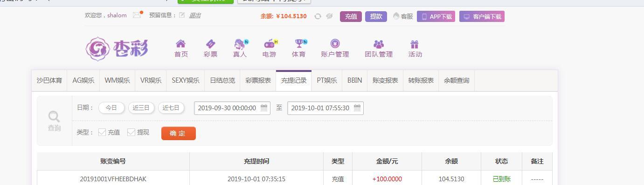Open the 首页 home icon

[x=180, y=44]
